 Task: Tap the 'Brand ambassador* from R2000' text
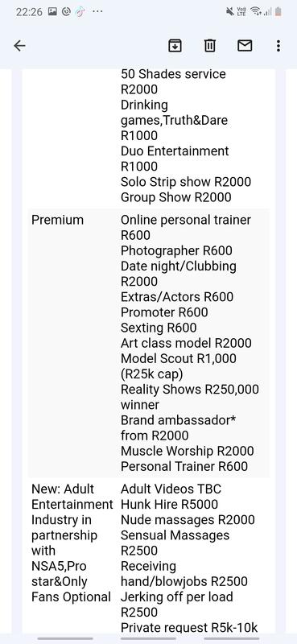[x=178, y=427]
